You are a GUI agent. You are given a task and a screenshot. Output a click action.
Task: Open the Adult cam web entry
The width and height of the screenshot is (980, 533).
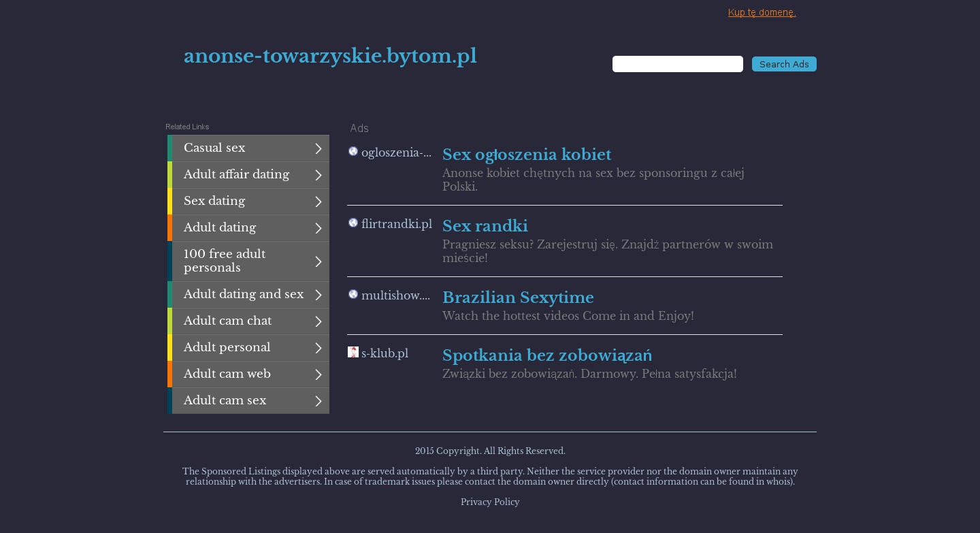click(227, 374)
